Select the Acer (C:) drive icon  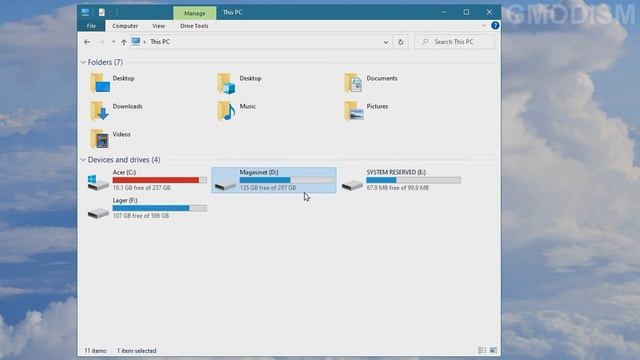pyautogui.click(x=98, y=182)
